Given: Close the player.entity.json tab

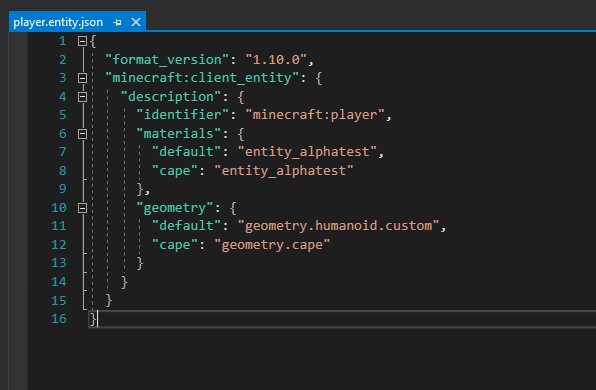Looking at the screenshot, I should (136, 22).
